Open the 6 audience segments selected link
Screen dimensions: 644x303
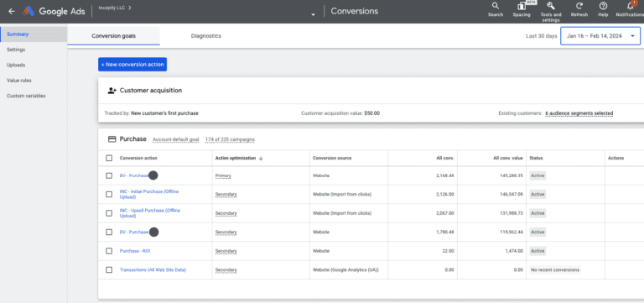[x=579, y=113]
